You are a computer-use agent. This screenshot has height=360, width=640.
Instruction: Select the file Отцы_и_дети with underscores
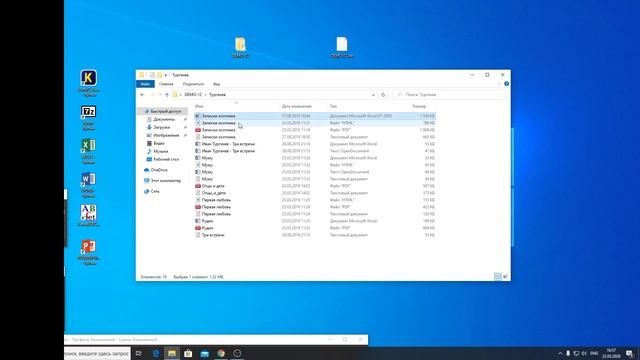click(214, 193)
